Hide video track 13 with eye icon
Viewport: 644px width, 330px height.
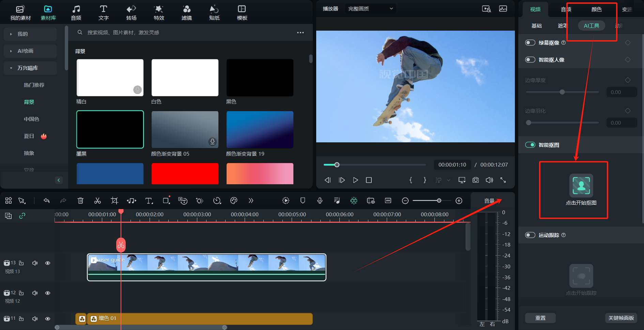(48, 263)
